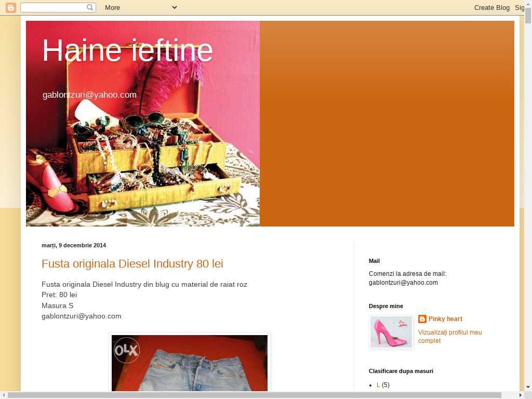Screen dimensions: 532x399
Task: Click the horizontal scrollbar at the bottom
Action: 254,395
